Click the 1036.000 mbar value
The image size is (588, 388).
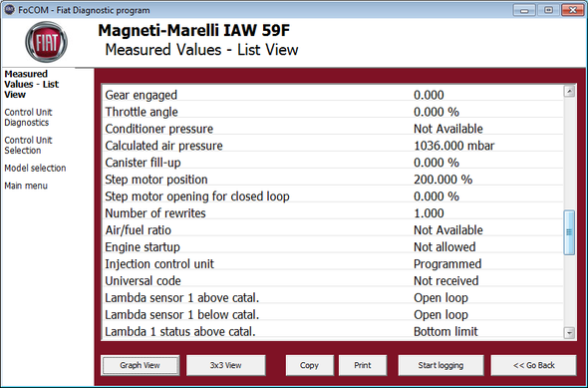point(454,146)
